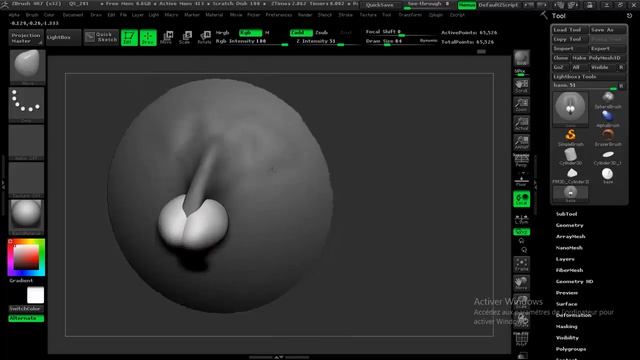The width and height of the screenshot is (640, 360).
Task: Click the Load Tool button
Action: [x=571, y=30]
